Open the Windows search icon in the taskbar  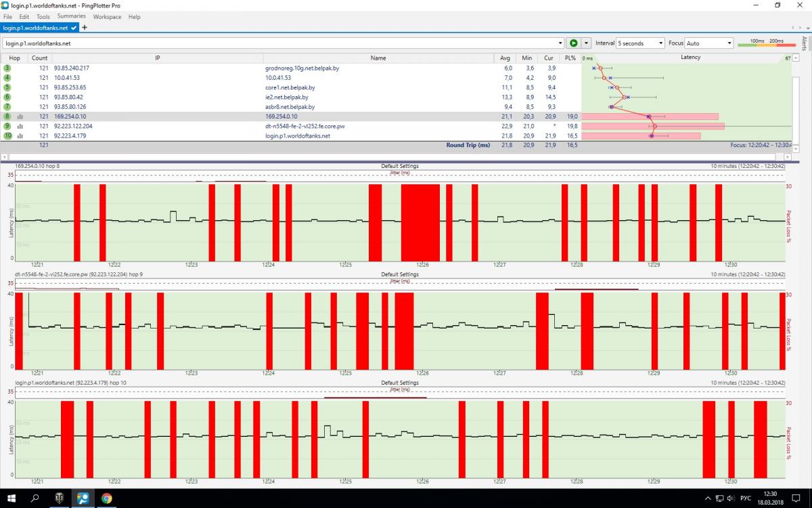click(35, 499)
